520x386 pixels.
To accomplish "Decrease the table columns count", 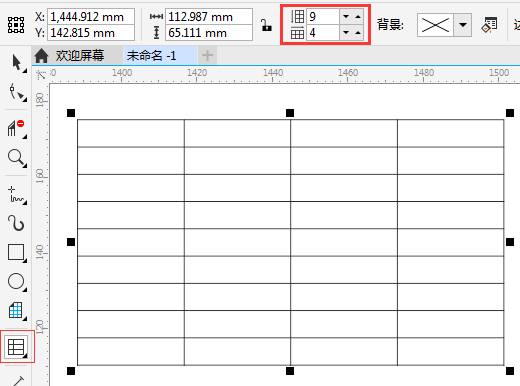I will pos(346,33).
